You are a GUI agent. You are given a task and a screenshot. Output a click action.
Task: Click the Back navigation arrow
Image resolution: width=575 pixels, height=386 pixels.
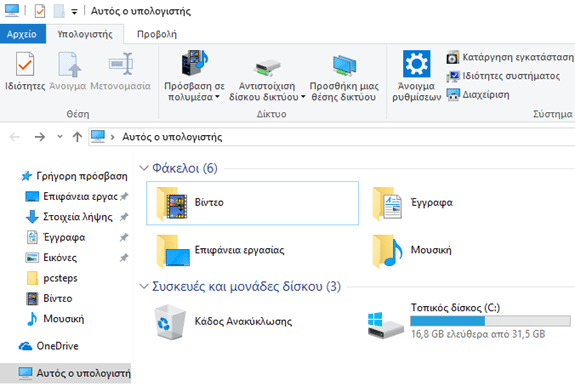pos(15,137)
